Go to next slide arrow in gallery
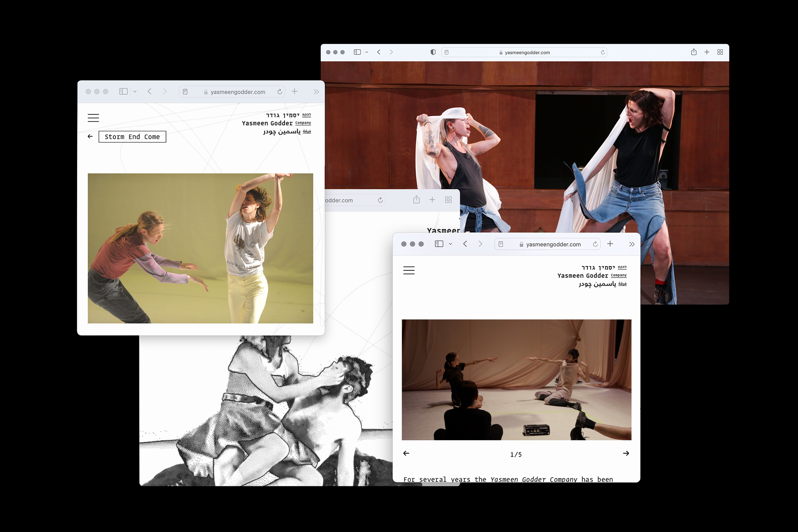The image size is (798, 532). [x=626, y=453]
